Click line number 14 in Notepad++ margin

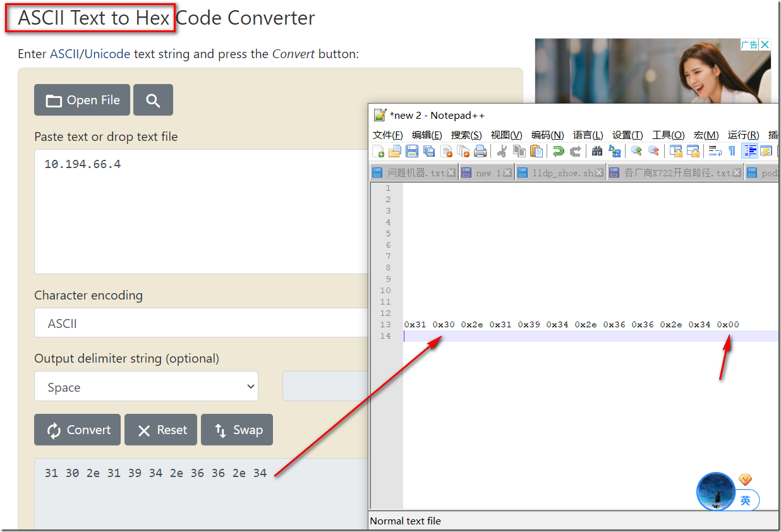[386, 336]
